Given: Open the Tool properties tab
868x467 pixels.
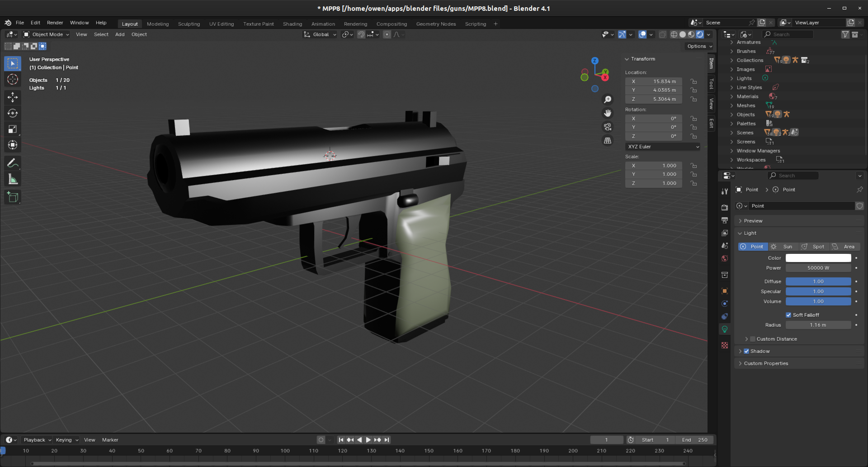Looking at the screenshot, I should pos(725,191).
